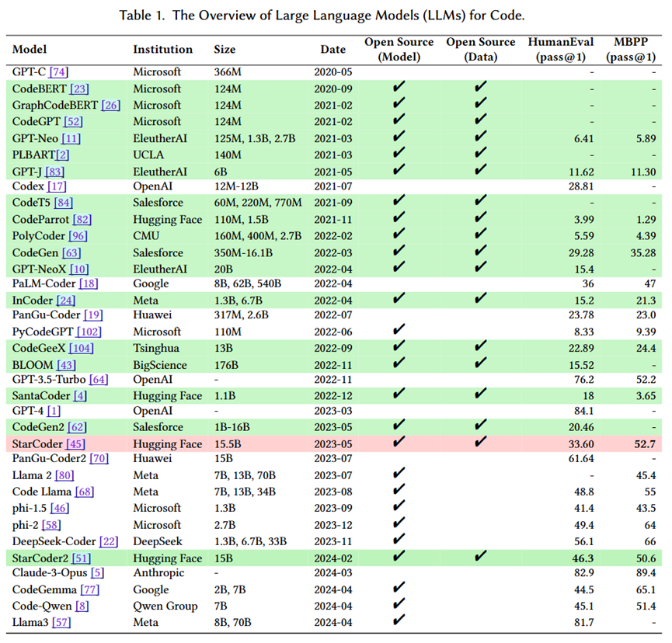Click CodeBERT's Open Source (Model) checkmark
The image size is (672, 643).
399,87
